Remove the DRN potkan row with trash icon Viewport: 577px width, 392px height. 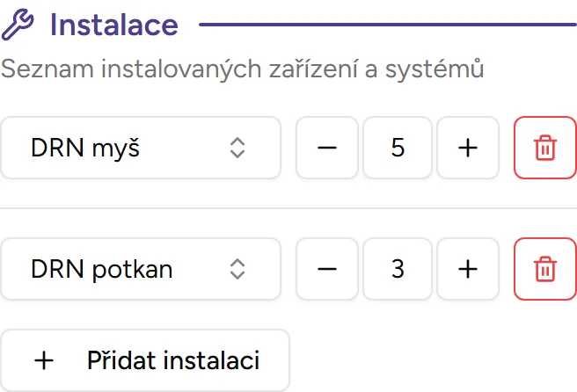pos(545,269)
